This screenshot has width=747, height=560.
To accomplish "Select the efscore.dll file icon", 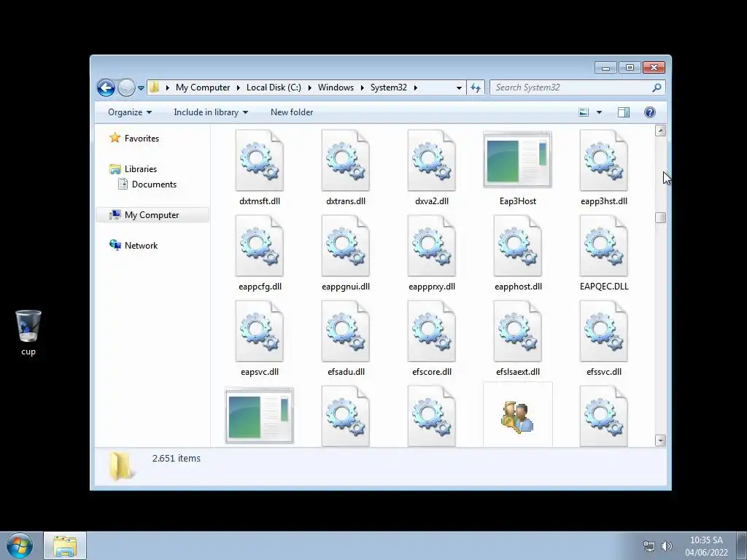I will pyautogui.click(x=432, y=331).
